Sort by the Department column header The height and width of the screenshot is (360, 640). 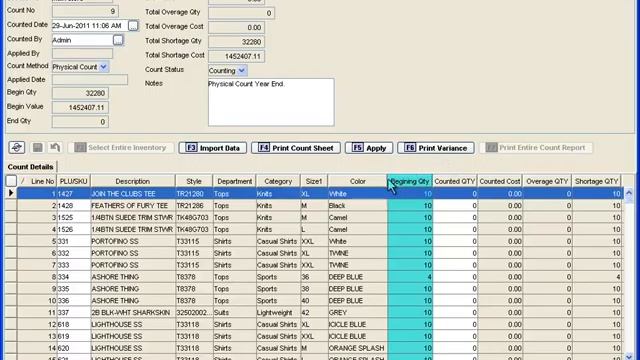click(234, 181)
